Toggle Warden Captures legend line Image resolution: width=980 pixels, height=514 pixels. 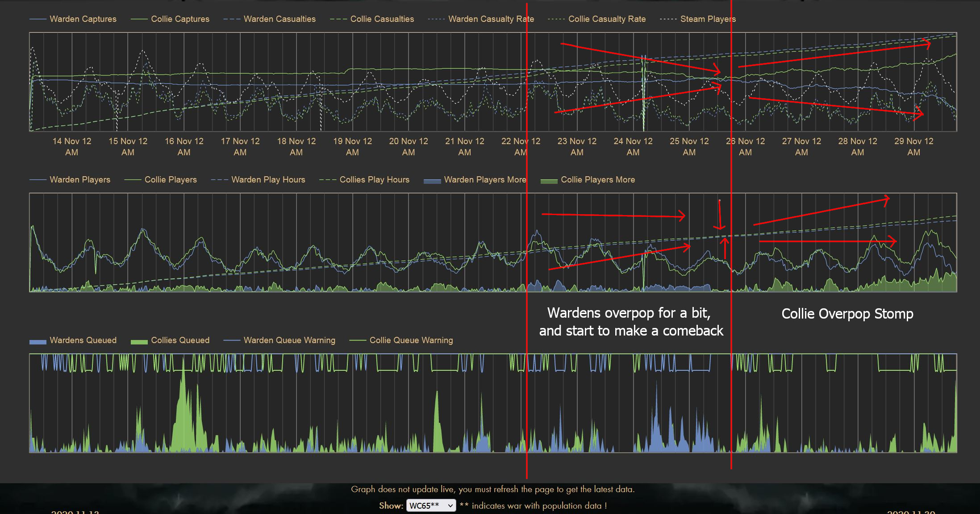click(83, 19)
